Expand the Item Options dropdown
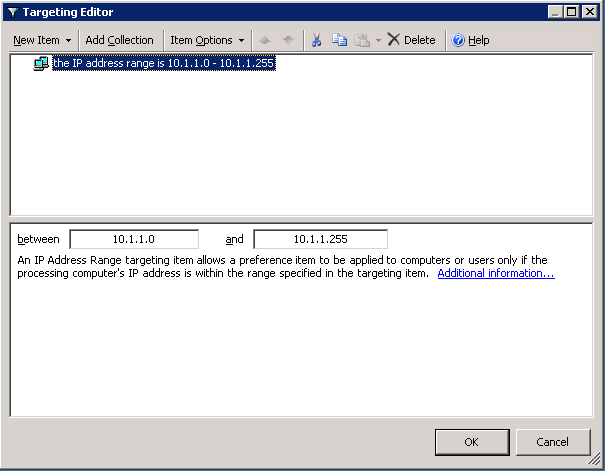This screenshot has height=471, width=605. 207,40
